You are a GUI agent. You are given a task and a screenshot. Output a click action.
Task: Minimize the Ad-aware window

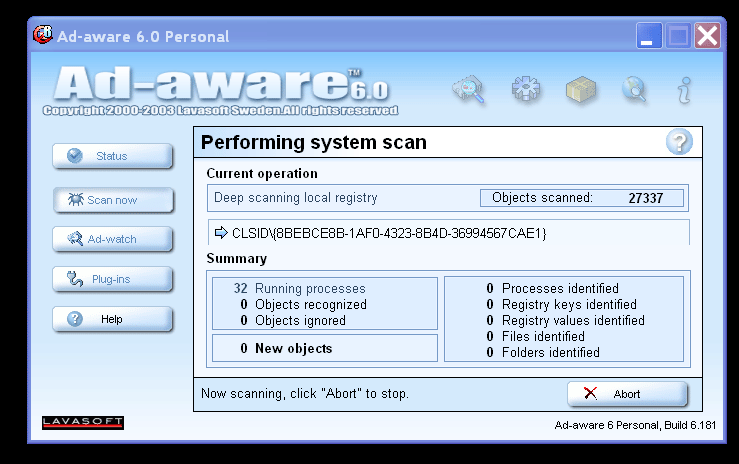[649, 35]
